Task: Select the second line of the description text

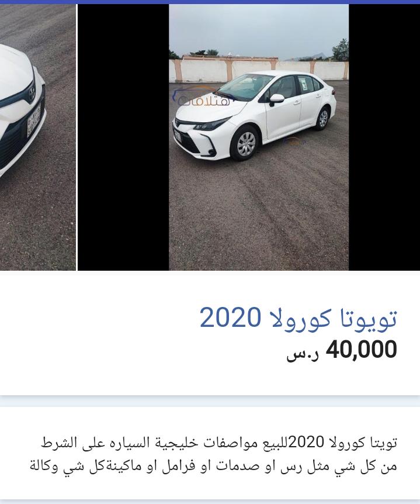Action: coord(214,467)
